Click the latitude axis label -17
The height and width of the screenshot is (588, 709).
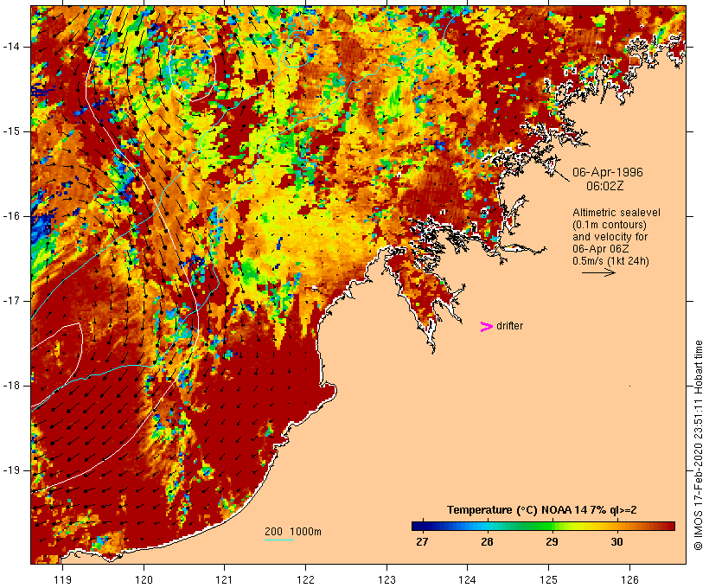click(x=10, y=301)
